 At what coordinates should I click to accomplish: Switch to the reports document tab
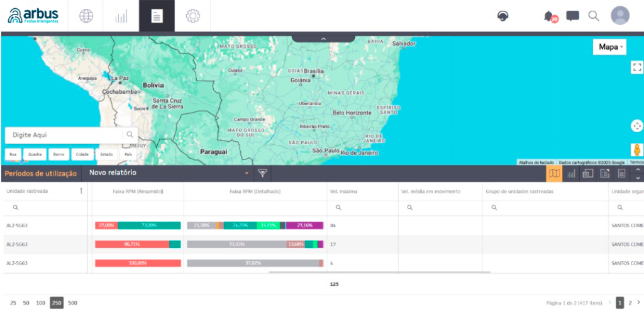(157, 16)
